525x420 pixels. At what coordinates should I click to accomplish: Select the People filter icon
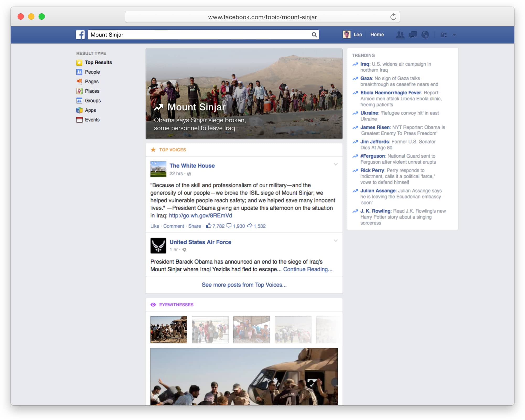click(x=79, y=72)
